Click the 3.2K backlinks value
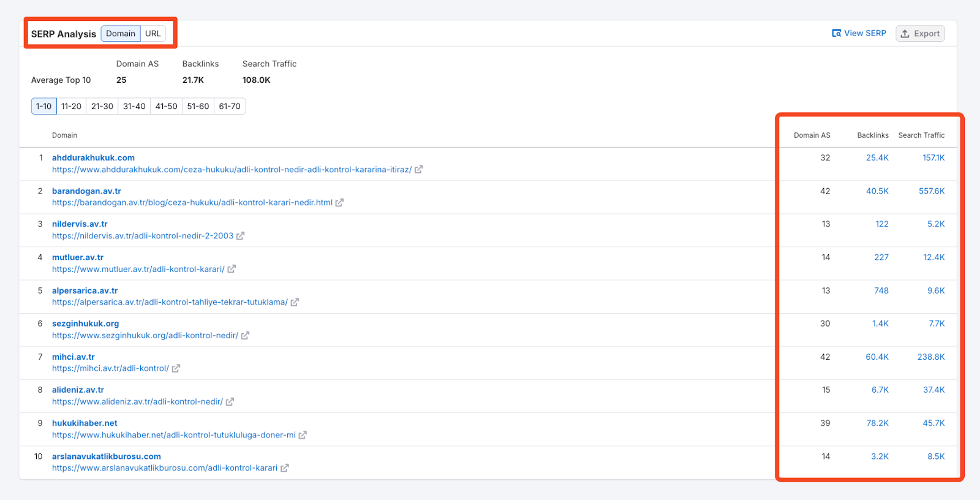The height and width of the screenshot is (500, 980). 880,456
